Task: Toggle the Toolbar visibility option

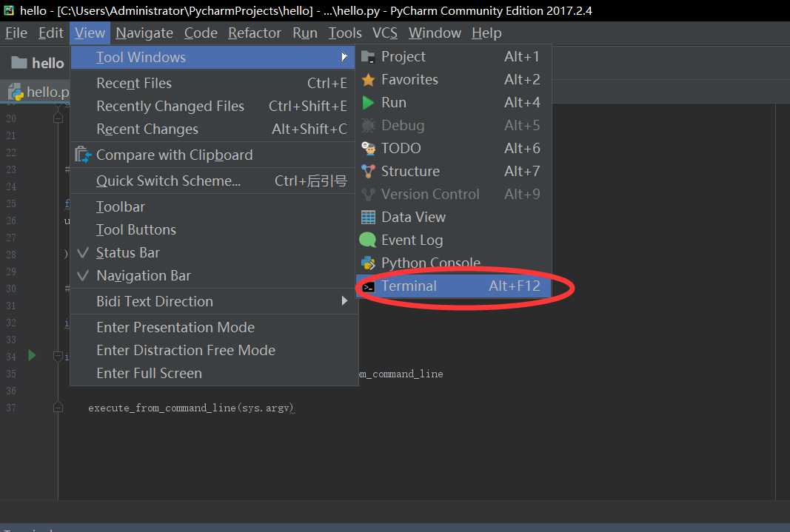Action: (212, 207)
